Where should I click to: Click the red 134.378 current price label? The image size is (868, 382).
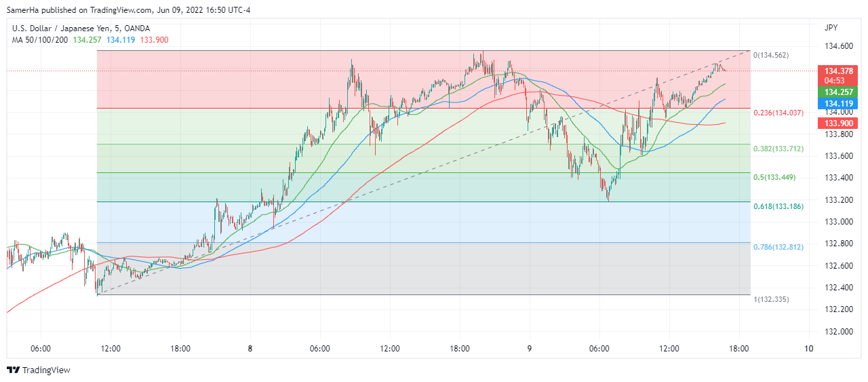click(839, 71)
